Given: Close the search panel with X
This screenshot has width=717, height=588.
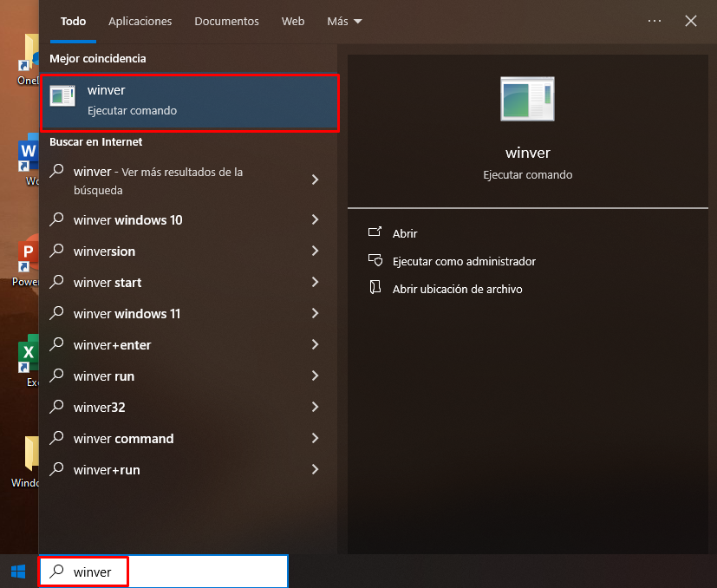Looking at the screenshot, I should coord(691,21).
